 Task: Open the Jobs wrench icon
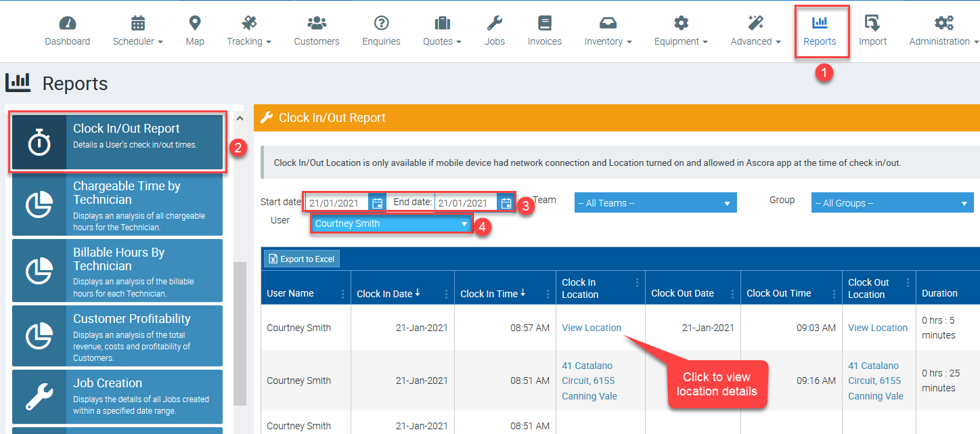(495, 24)
